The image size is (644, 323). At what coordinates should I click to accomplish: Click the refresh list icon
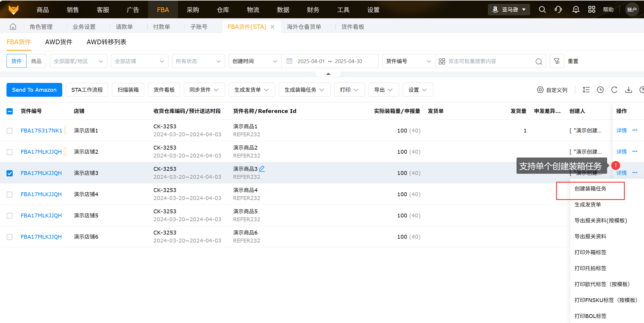click(x=614, y=90)
